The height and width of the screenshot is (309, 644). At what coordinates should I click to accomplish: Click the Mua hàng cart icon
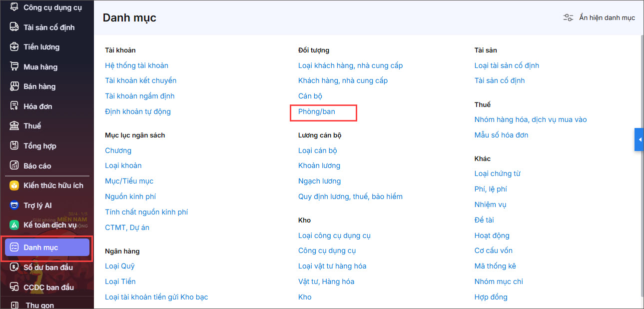(x=14, y=66)
